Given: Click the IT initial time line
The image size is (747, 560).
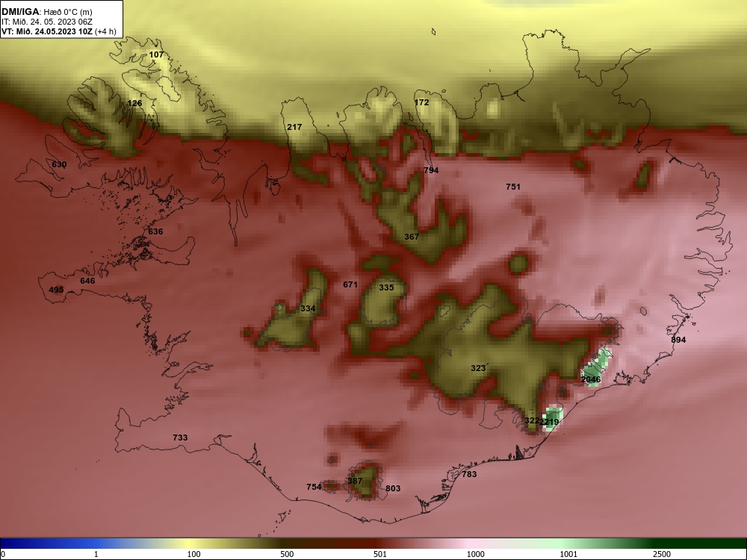Looking at the screenshot, I should [x=46, y=22].
